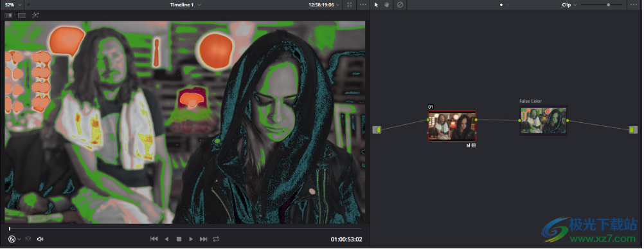Play the clip forward

point(191,239)
